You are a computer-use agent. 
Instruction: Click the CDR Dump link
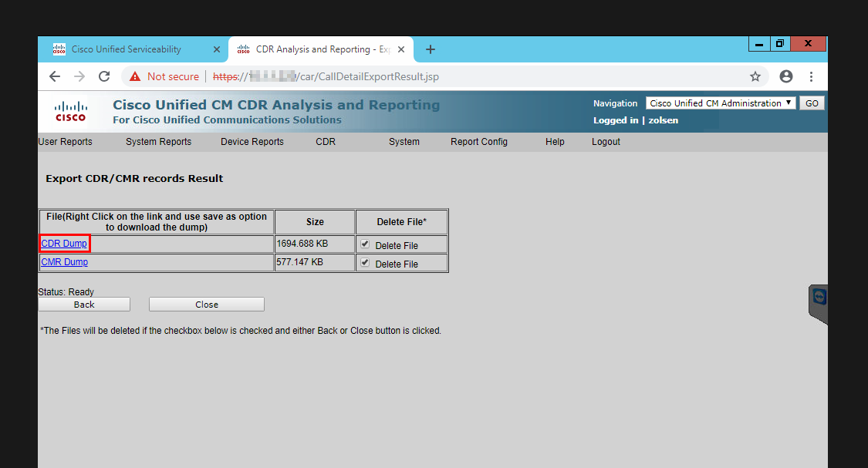click(x=64, y=244)
